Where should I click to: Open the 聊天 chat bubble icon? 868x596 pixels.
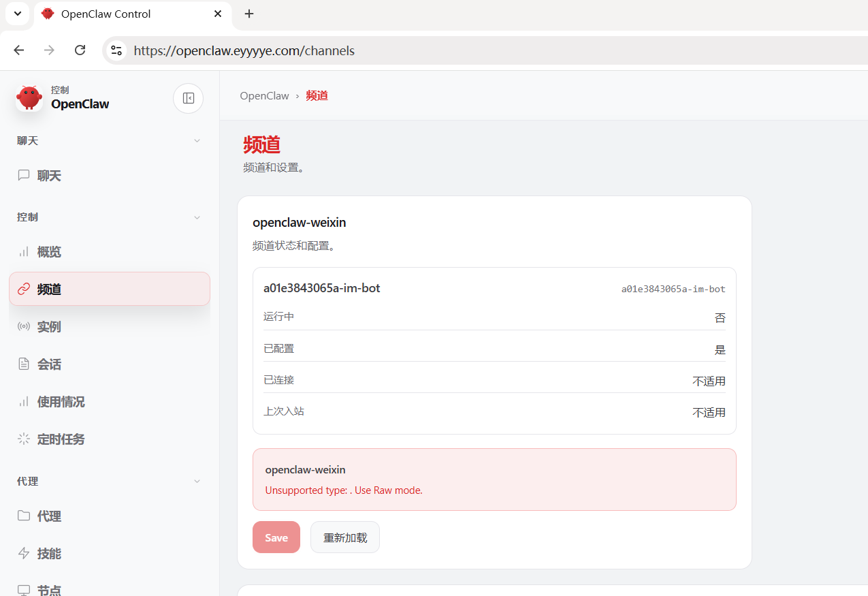24,176
